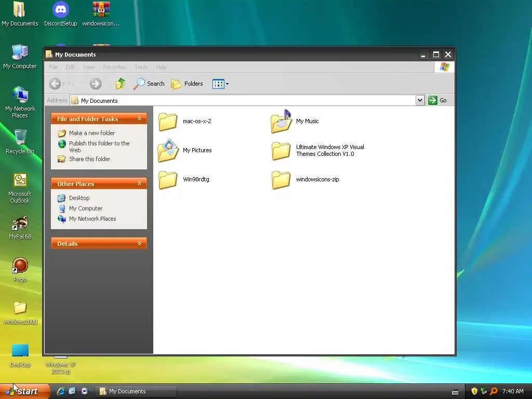Go up one folder level
The image size is (532, 399).
(x=121, y=84)
